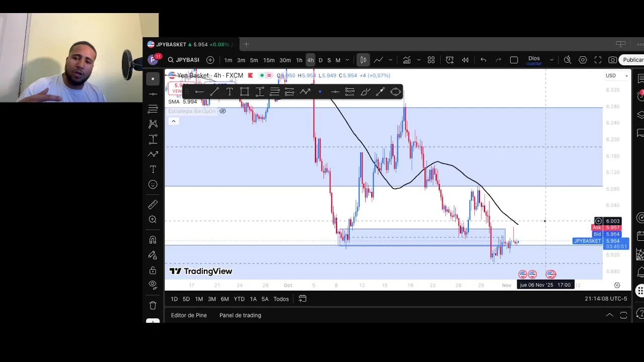Open the brush and shapes tools in sidebar
The width and height of the screenshot is (644, 362).
(153, 154)
